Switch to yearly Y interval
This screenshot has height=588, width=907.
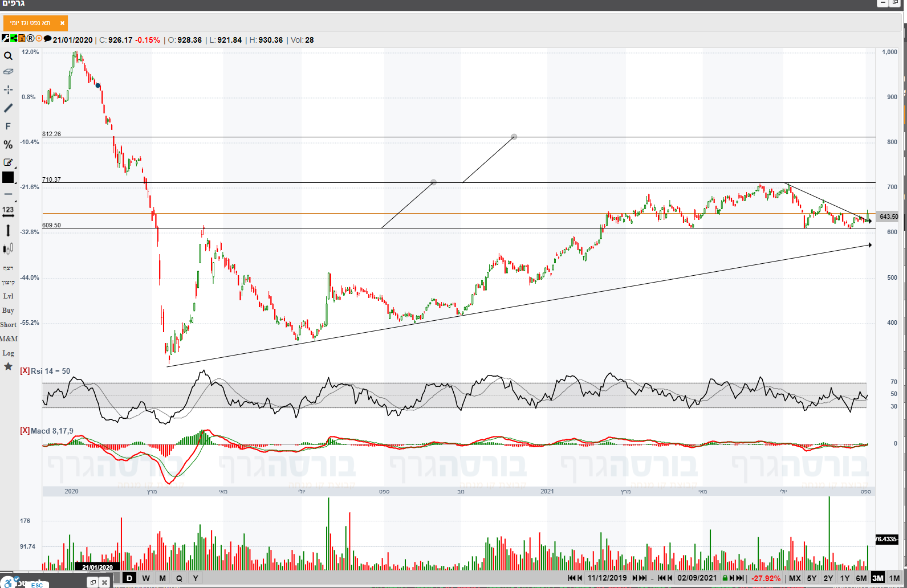pyautogui.click(x=196, y=578)
